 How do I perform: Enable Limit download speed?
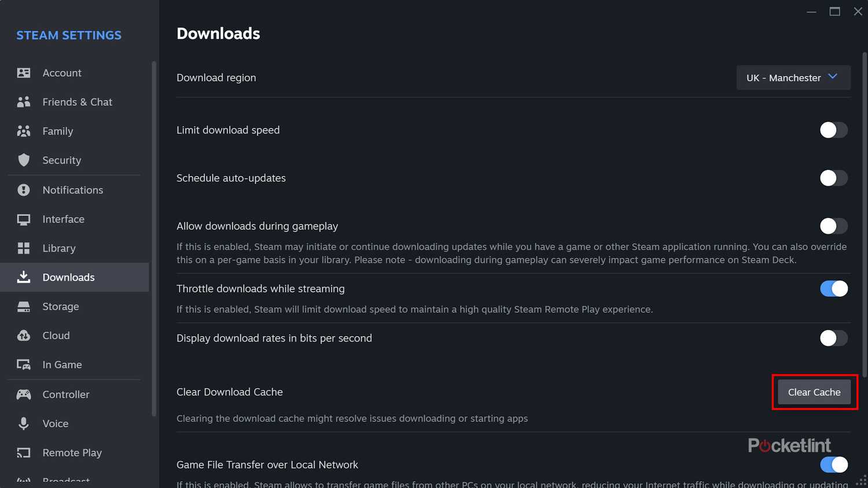[833, 130]
